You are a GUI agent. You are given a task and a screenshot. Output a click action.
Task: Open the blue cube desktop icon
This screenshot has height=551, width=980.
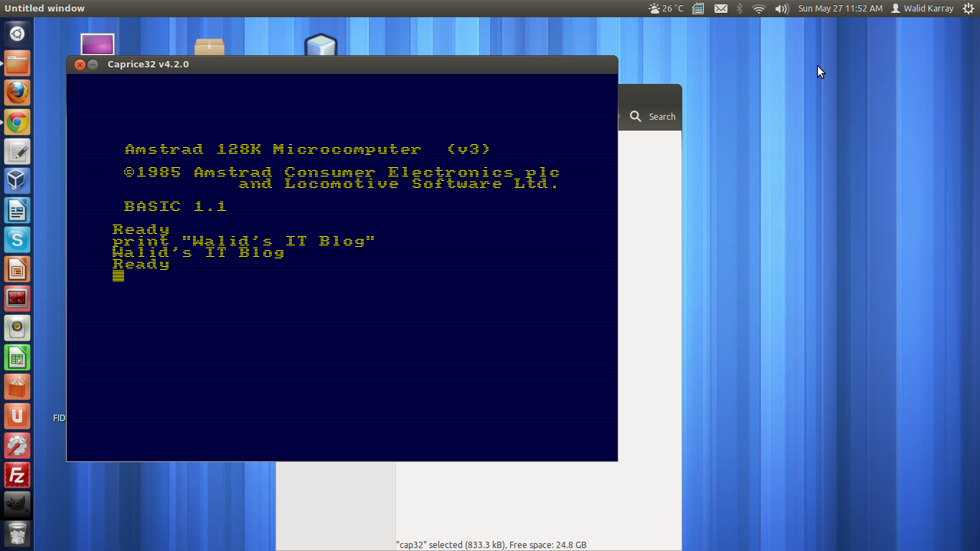pyautogui.click(x=321, y=44)
